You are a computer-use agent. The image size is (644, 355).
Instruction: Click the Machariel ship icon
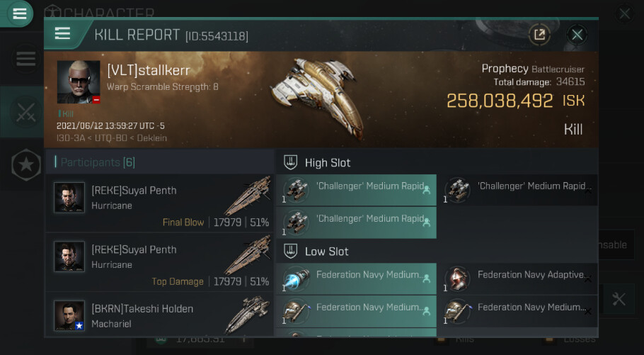[248, 314]
